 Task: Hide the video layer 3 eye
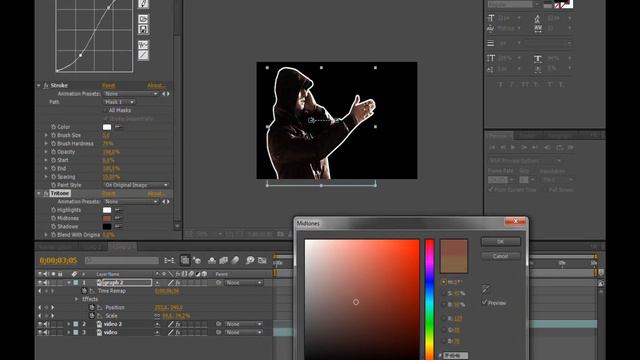click(40, 333)
